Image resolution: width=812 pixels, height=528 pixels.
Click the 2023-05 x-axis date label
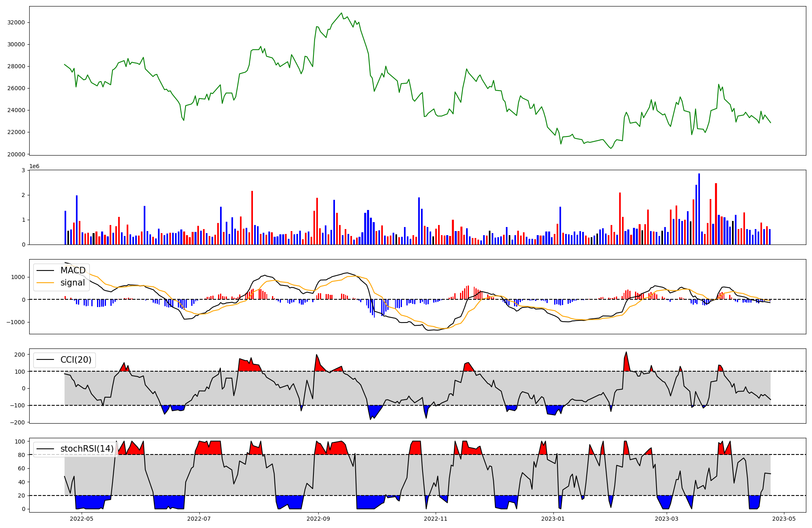point(784,518)
